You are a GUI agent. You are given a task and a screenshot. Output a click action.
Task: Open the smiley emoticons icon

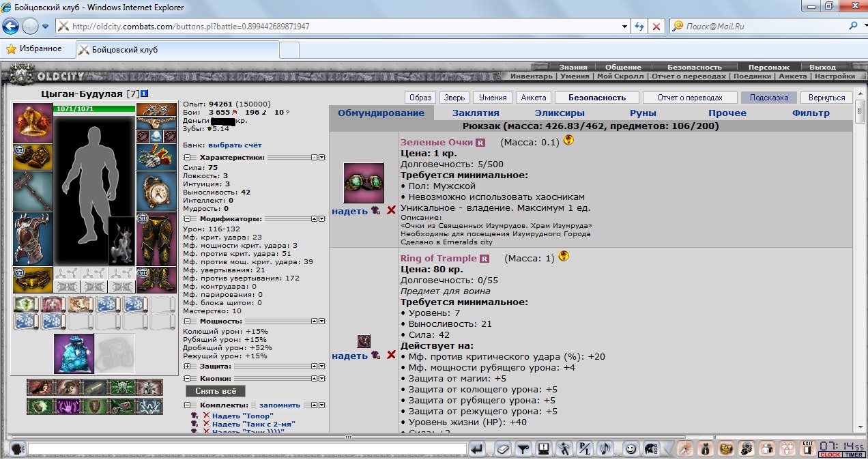coord(631,449)
